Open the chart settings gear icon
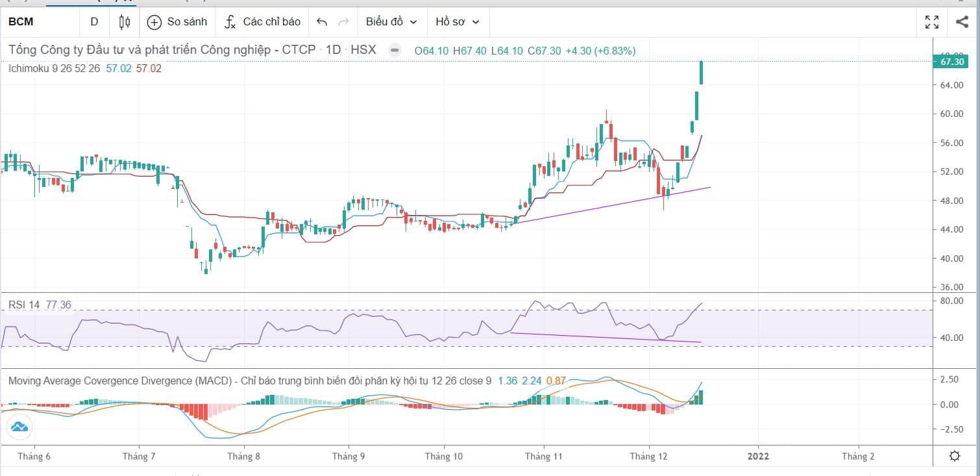 [x=954, y=456]
